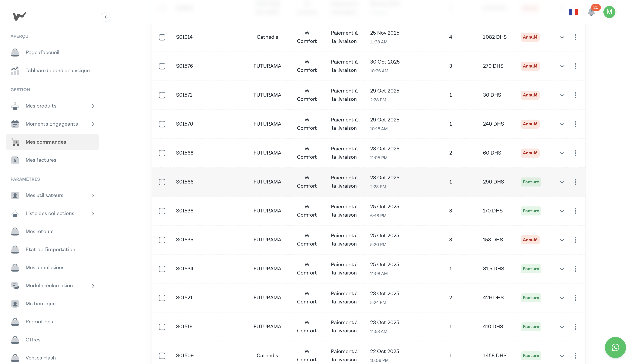Click the WhatsApp chat floating icon

click(615, 347)
